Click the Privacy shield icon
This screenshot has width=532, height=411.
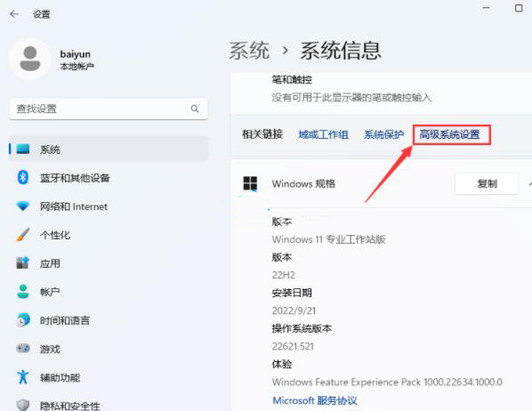(23, 405)
